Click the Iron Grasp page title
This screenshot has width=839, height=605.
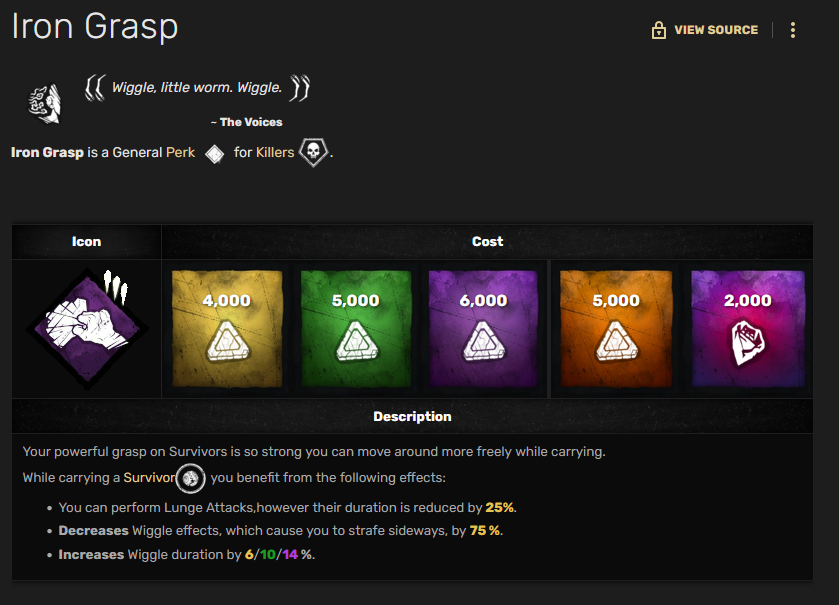tap(95, 27)
